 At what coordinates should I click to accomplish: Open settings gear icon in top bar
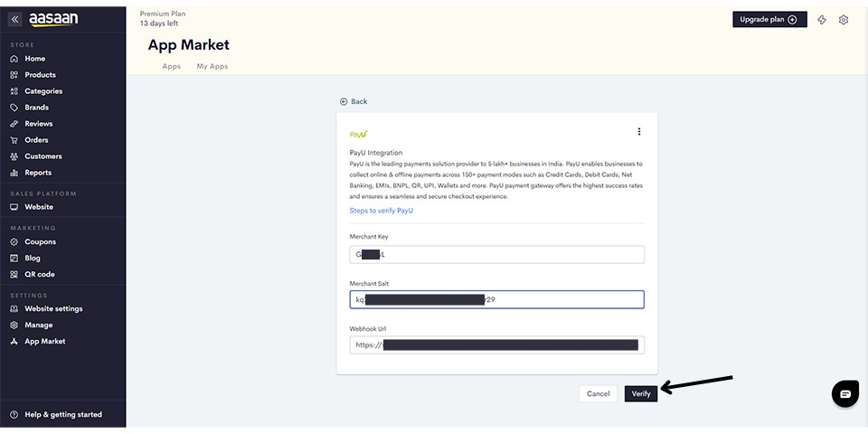pyautogui.click(x=844, y=20)
